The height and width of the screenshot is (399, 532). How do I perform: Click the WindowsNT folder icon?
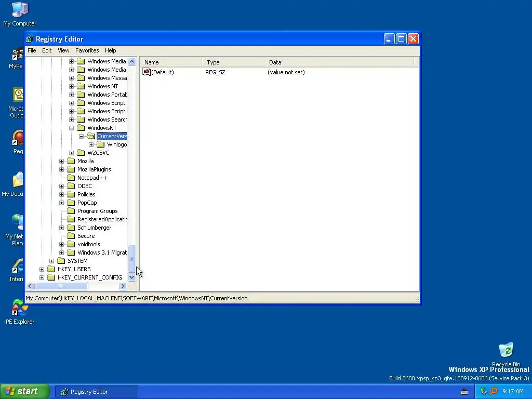(81, 128)
